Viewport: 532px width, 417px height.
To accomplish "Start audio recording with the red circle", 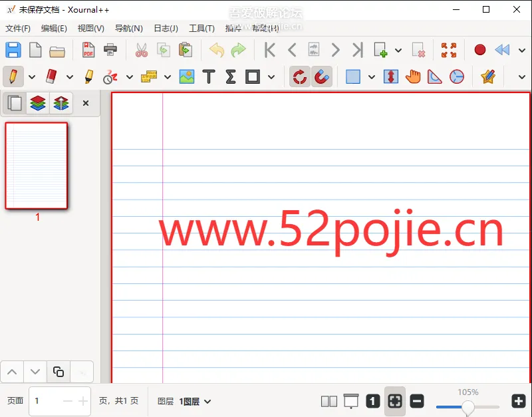I will tap(480, 50).
